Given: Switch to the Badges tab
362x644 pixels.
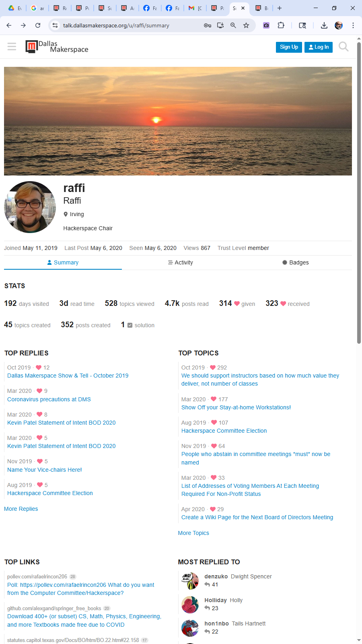Looking at the screenshot, I should [x=295, y=262].
